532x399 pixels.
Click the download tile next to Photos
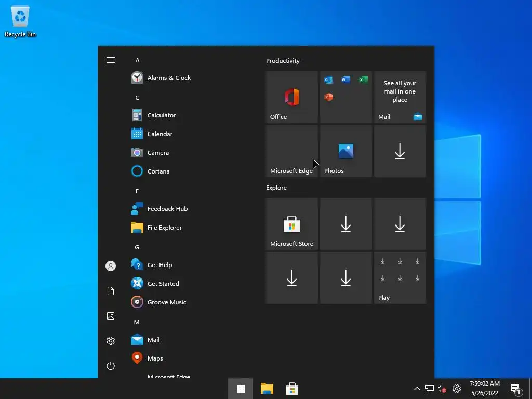click(400, 151)
